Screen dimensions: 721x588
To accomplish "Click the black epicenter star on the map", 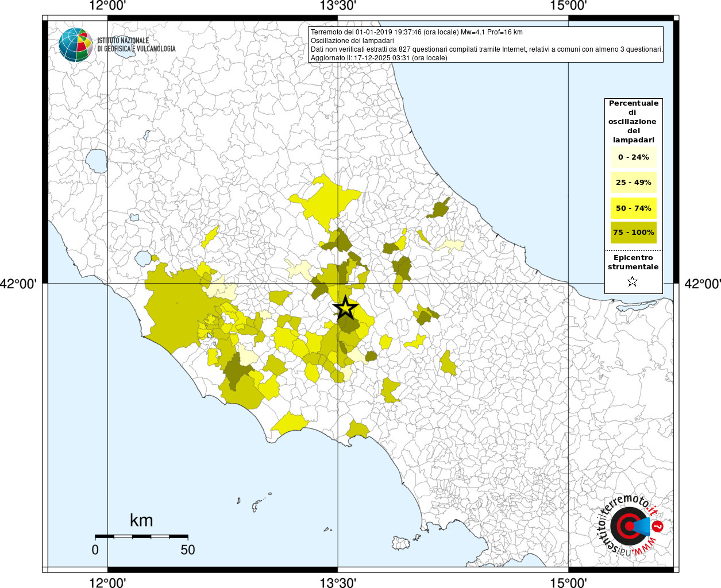I will tap(345, 308).
